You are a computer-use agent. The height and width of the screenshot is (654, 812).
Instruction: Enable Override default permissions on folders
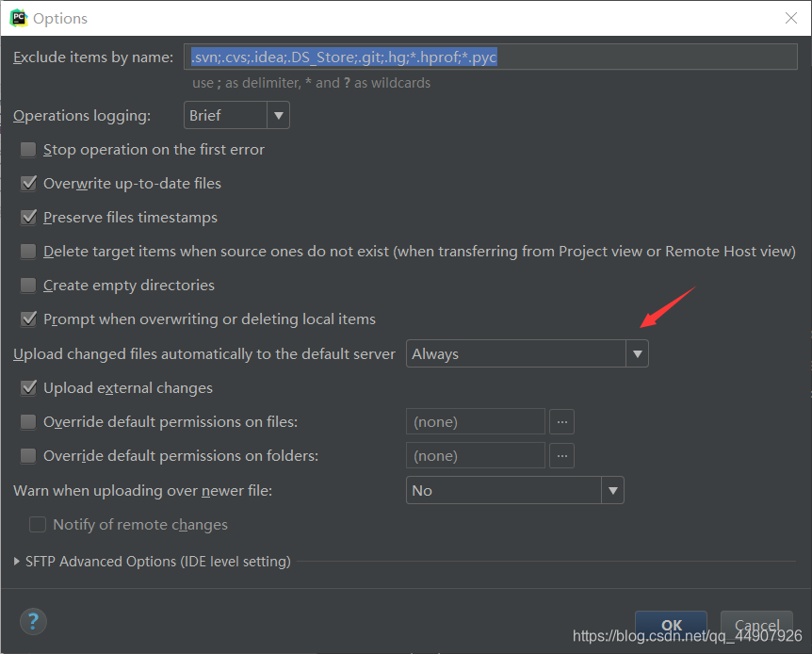pyautogui.click(x=28, y=456)
